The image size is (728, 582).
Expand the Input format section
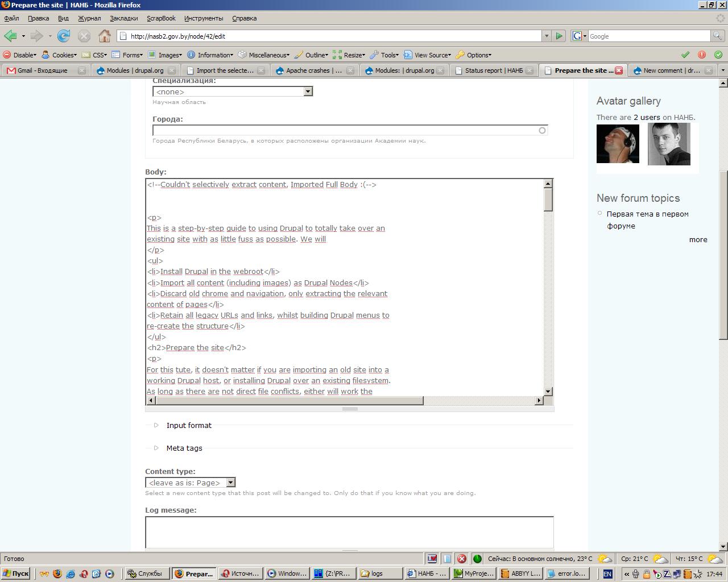coord(188,425)
